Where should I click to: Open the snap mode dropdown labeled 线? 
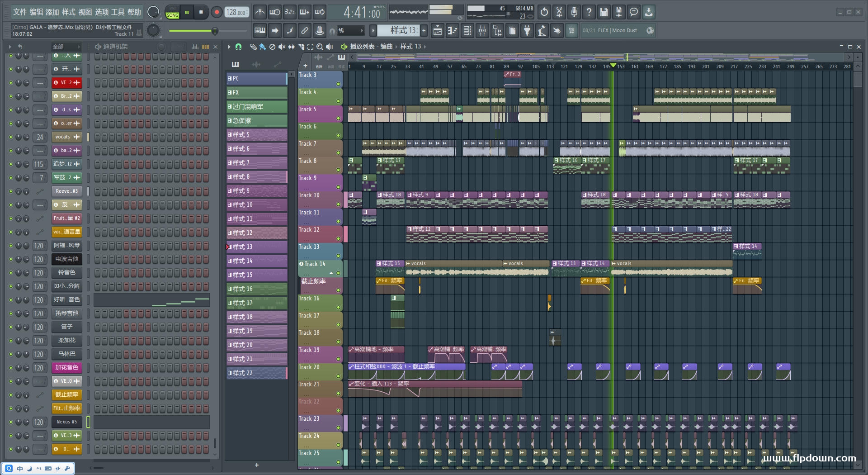(350, 31)
